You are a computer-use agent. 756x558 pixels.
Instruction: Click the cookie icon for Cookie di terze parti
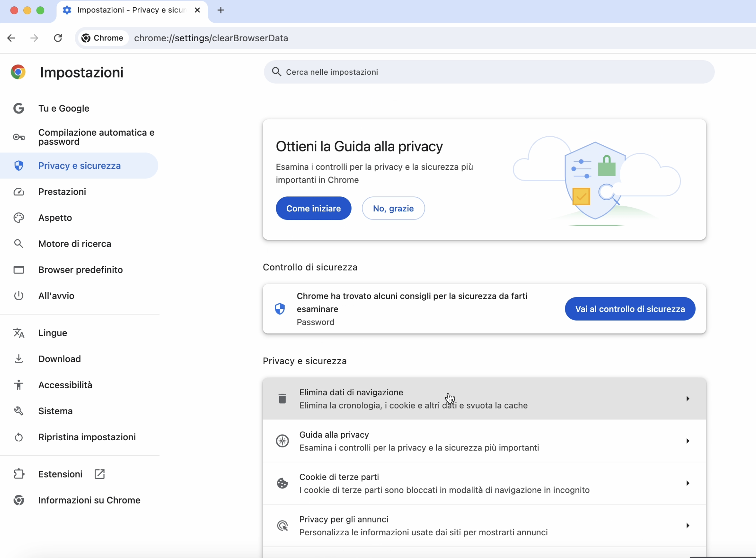click(x=281, y=482)
